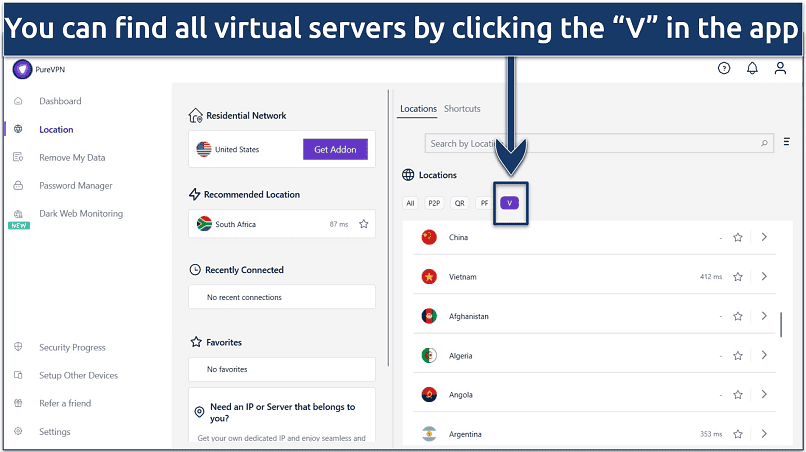Toggle favorite star for Afghanistan
Image resolution: width=806 pixels, height=452 pixels.
click(x=738, y=316)
